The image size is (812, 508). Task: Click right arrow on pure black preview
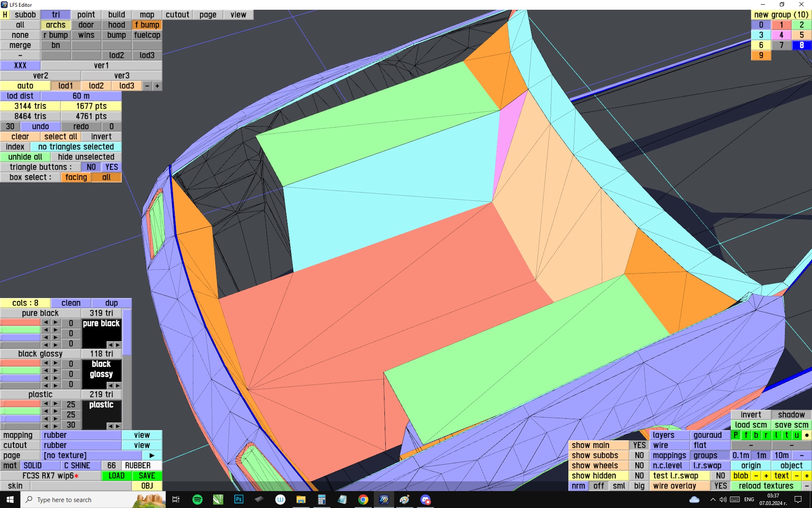118,345
